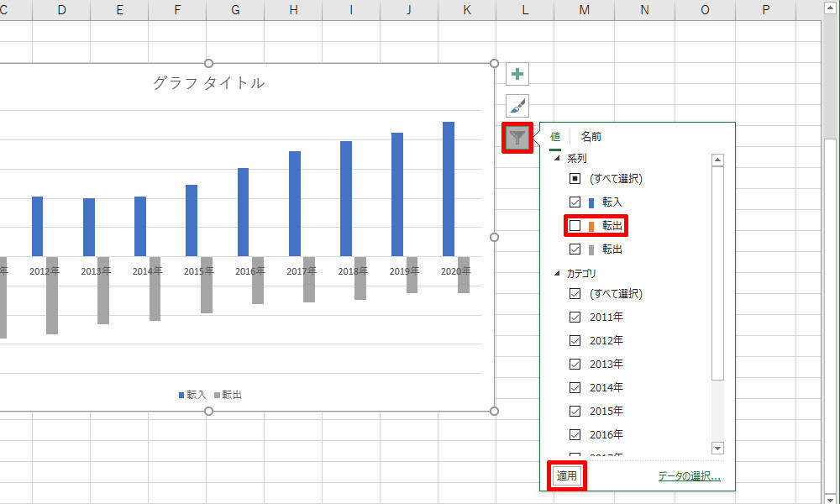Uncheck the 2013年 category checkbox
Viewport: 840px width, 504px height.
(575, 365)
